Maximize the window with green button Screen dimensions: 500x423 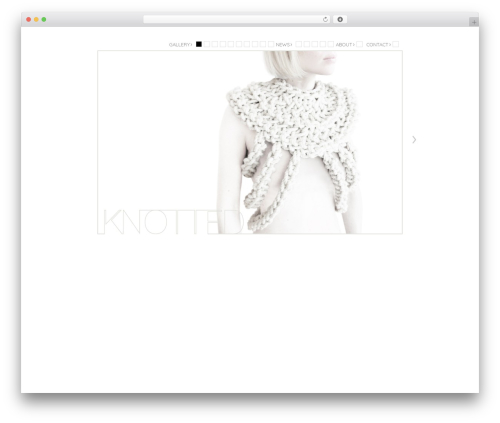[x=44, y=20]
